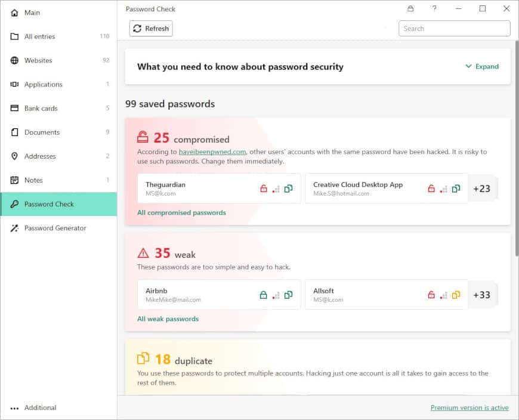Click the yellow duplicate icon on Allsoft entry
519x420 pixels.
tap(456, 295)
